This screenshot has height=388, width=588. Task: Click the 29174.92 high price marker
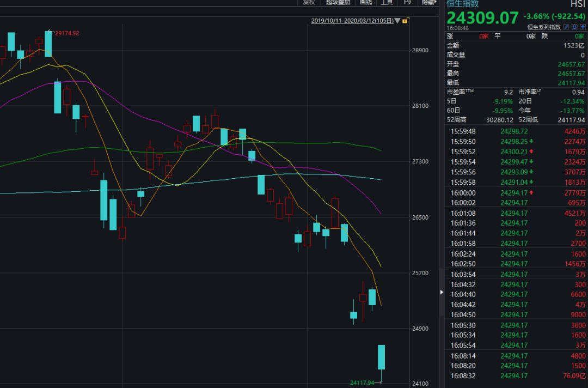tap(67, 33)
